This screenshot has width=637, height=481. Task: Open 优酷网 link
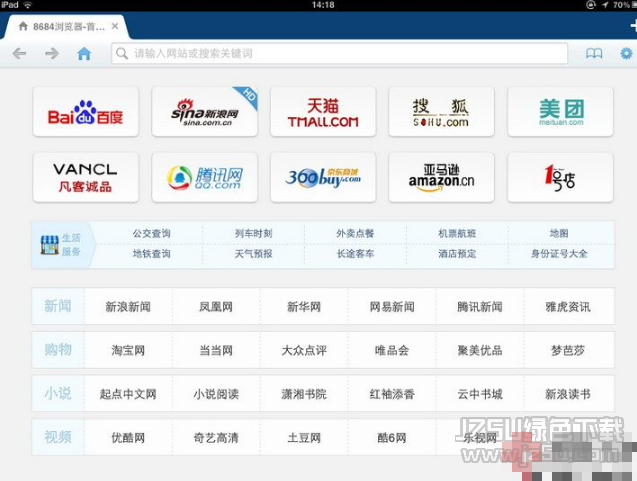pos(128,438)
